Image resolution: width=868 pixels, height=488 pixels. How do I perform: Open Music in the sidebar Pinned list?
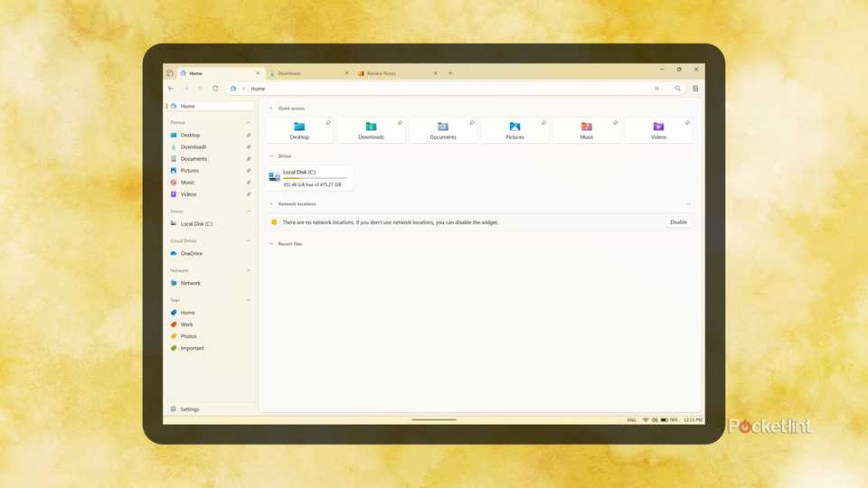[211, 183]
